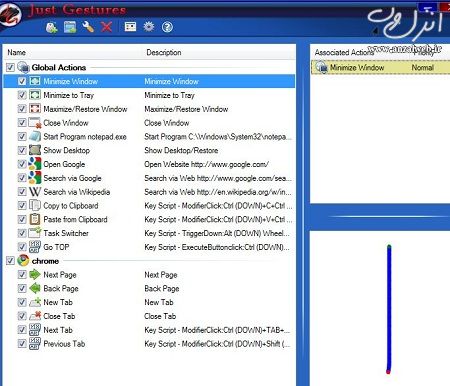The image size is (450, 386).
Task: Click the Go TOP keyboard icon
Action: pyautogui.click(x=35, y=247)
